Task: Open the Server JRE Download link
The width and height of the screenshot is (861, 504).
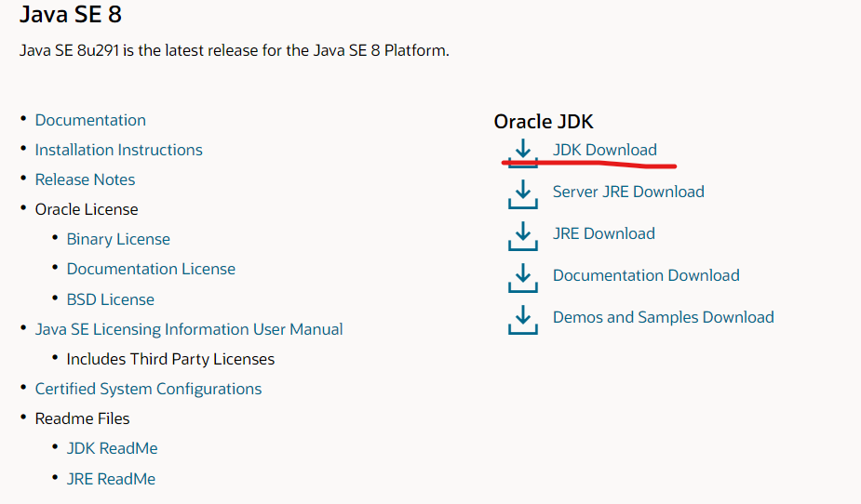Action: click(x=628, y=192)
